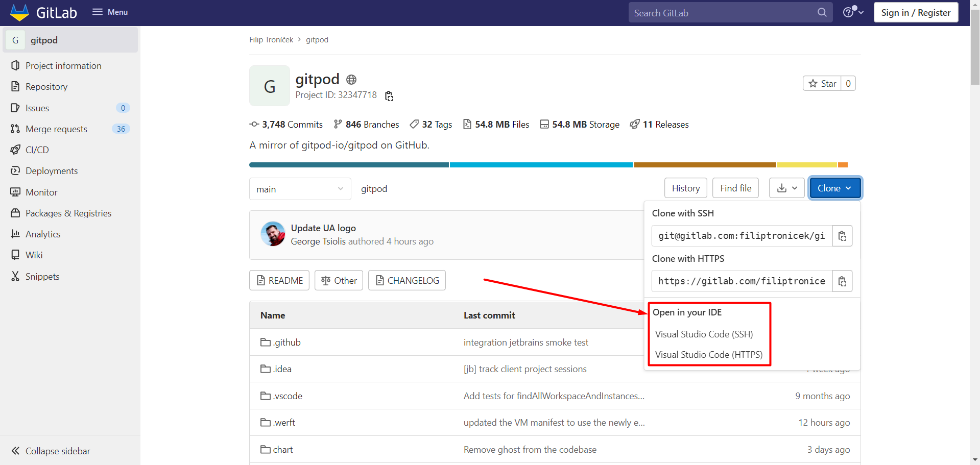The height and width of the screenshot is (465, 980).
Task: Star the gitpod project
Action: pos(822,83)
